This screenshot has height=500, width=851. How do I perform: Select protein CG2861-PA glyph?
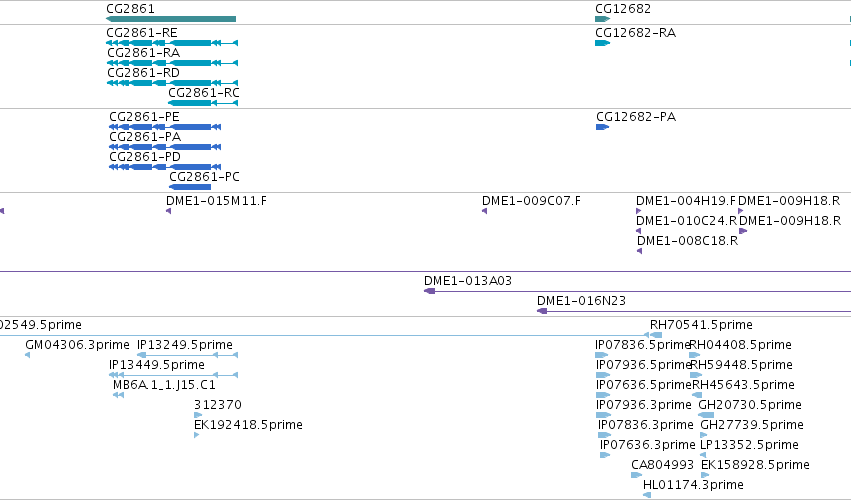click(x=165, y=147)
